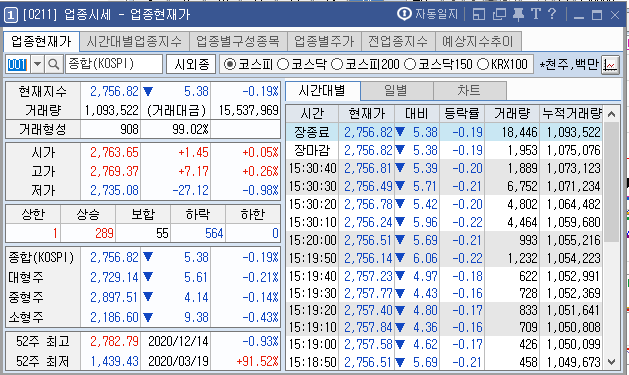This screenshot has width=629, height=375.
Task: Open help question mark icon
Action: (552, 14)
